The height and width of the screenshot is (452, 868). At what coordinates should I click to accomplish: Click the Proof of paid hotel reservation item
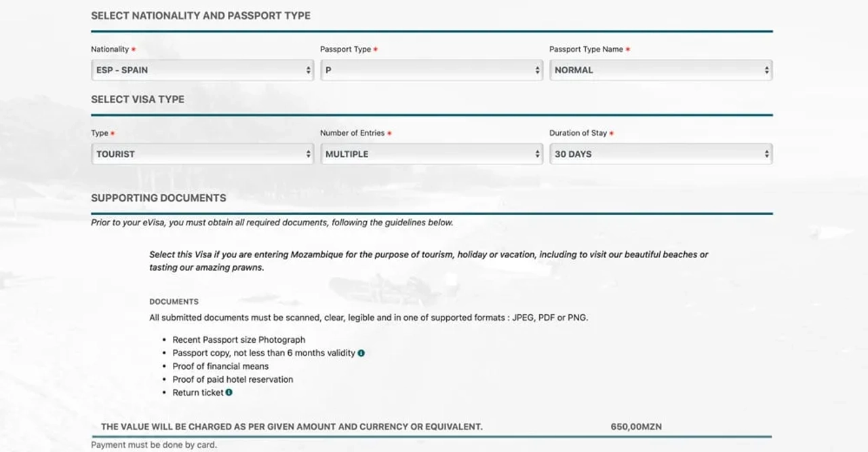pyautogui.click(x=233, y=379)
